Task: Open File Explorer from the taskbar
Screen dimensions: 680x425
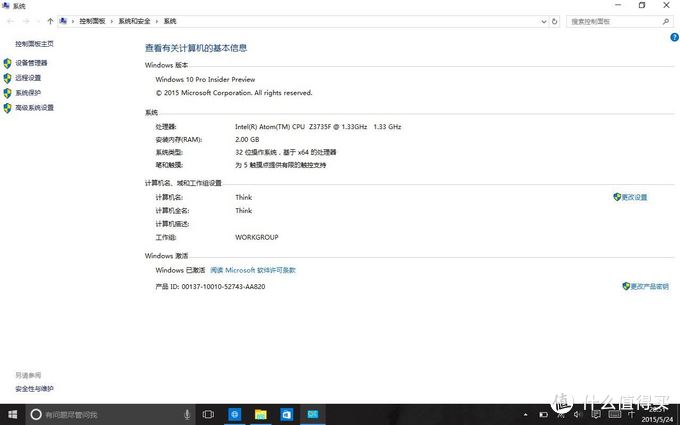Action: pyautogui.click(x=261, y=415)
